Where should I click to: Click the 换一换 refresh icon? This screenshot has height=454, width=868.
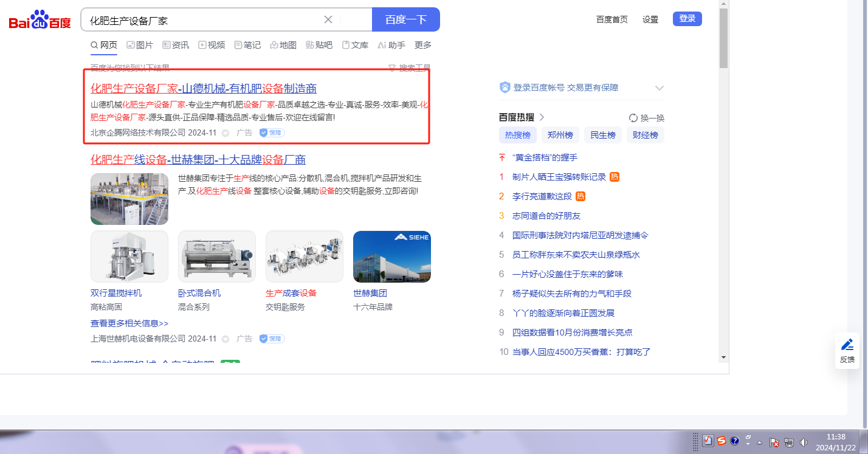633,118
